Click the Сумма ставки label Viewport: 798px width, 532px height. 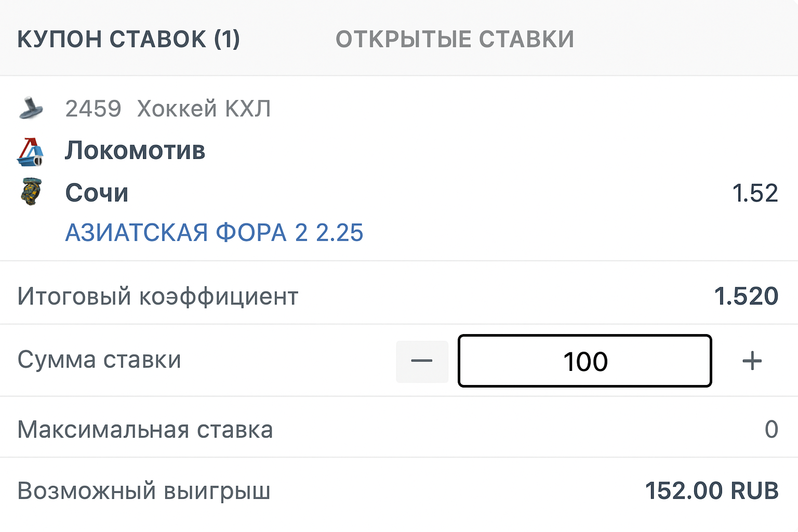click(99, 360)
